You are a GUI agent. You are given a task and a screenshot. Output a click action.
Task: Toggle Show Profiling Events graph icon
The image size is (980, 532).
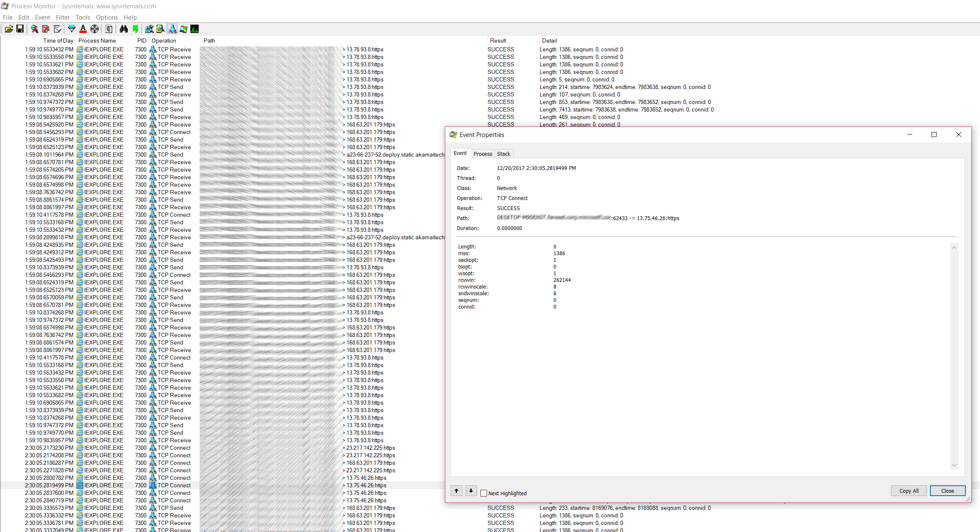click(194, 29)
